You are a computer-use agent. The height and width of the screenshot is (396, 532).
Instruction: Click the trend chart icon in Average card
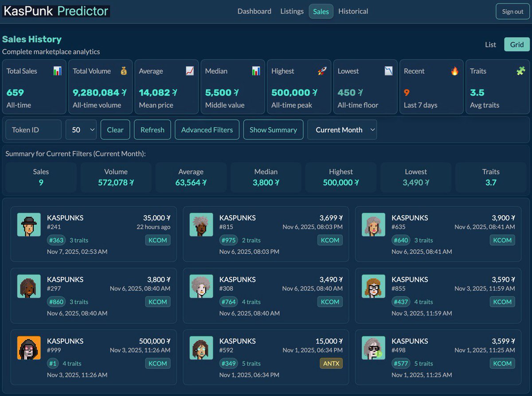tap(190, 71)
